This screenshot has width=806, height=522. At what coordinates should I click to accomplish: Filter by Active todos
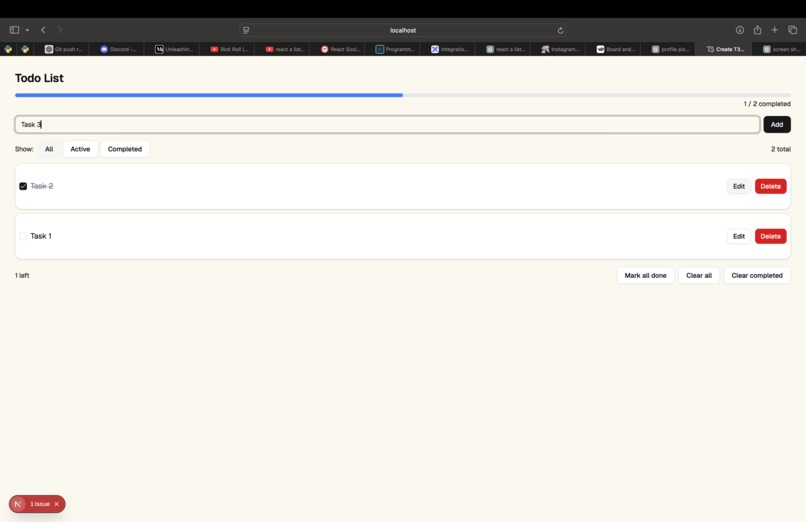tap(80, 149)
